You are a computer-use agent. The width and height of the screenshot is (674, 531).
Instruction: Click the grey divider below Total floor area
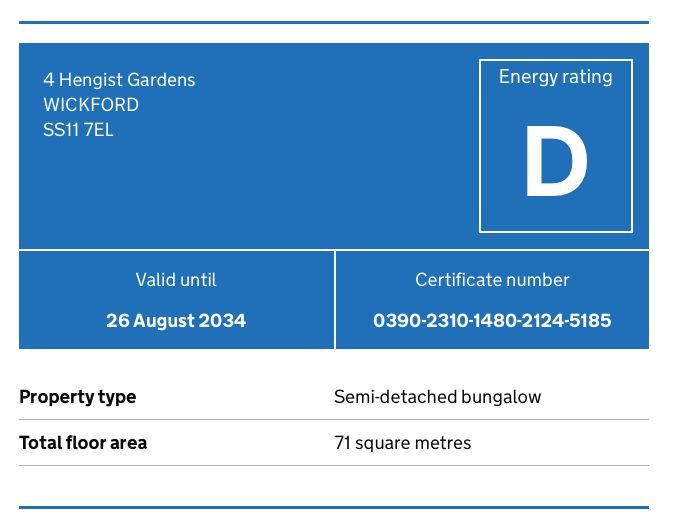pos(334,466)
